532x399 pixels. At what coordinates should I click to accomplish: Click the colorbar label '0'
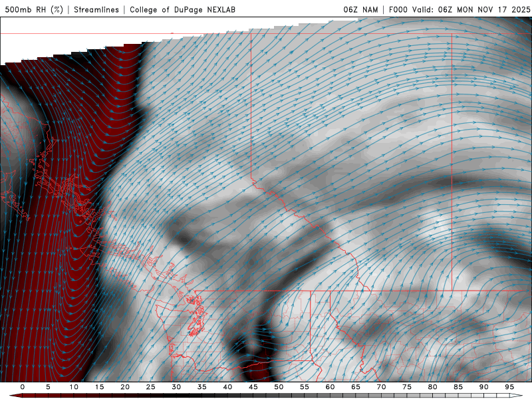pyautogui.click(x=23, y=387)
